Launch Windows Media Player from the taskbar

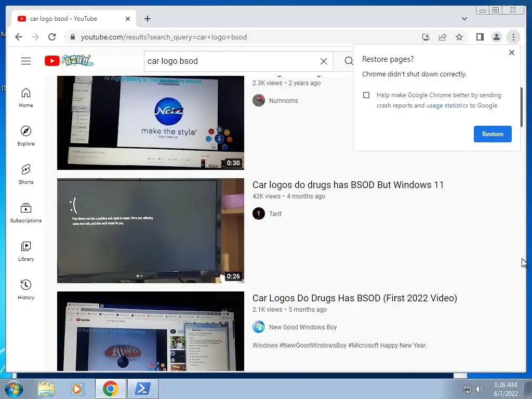(x=77, y=389)
